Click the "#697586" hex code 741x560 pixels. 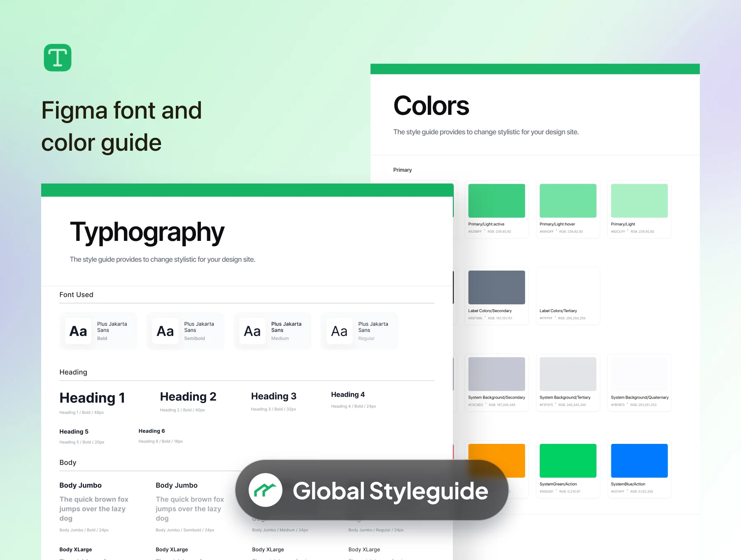point(475,318)
